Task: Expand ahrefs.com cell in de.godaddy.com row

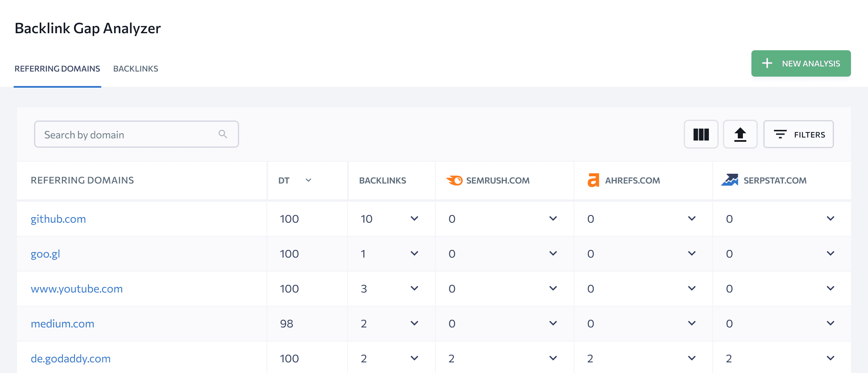Action: coord(692,358)
